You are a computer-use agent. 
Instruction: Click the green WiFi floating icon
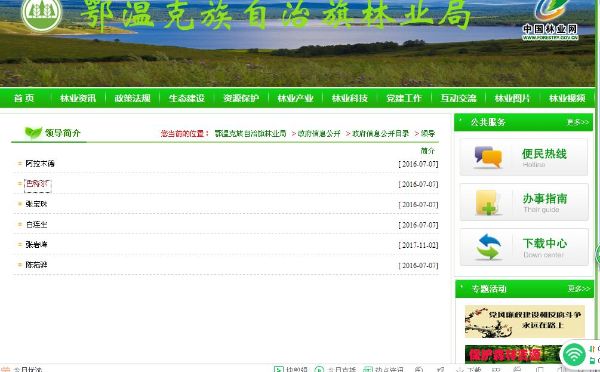(x=573, y=354)
